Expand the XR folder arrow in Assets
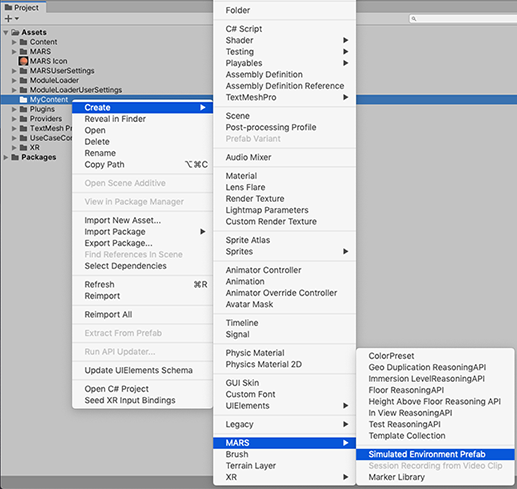Screen dimensions: 517x489 point(14,148)
